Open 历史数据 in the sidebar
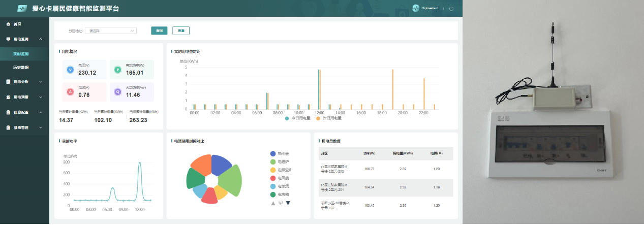The width and height of the screenshot is (644, 225). [21, 68]
